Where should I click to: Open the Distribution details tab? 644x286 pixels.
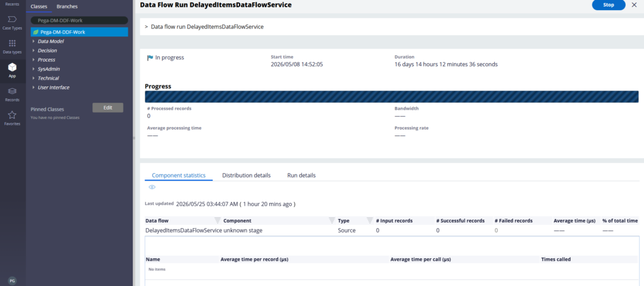pyautogui.click(x=247, y=175)
